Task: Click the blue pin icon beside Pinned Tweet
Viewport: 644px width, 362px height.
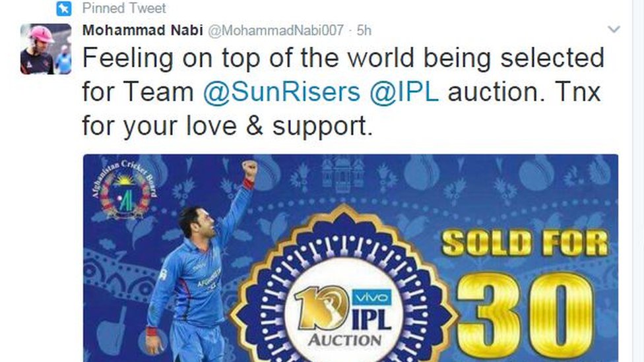Action: (x=63, y=8)
